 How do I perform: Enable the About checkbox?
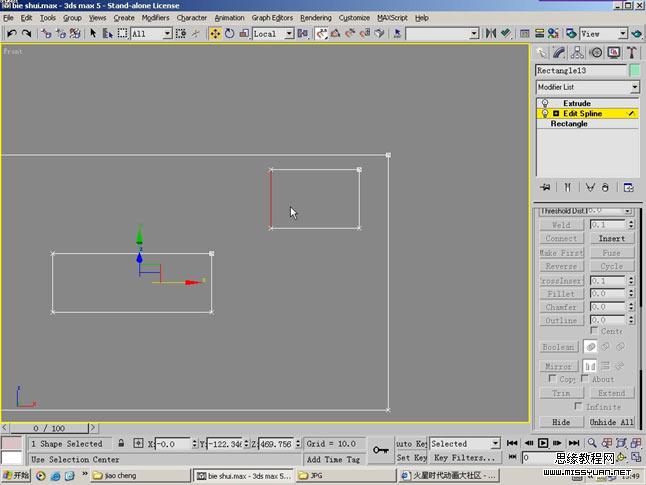pyautogui.click(x=585, y=378)
